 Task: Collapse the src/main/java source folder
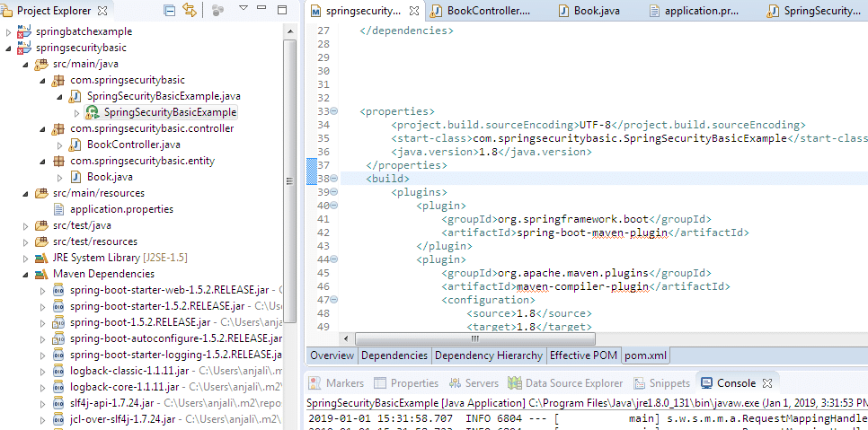[26, 64]
